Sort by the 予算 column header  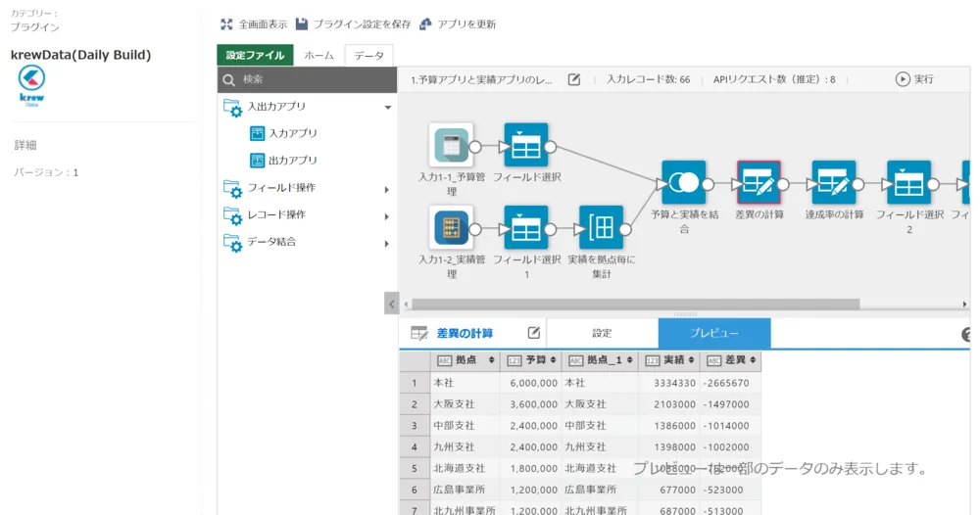[x=534, y=360]
